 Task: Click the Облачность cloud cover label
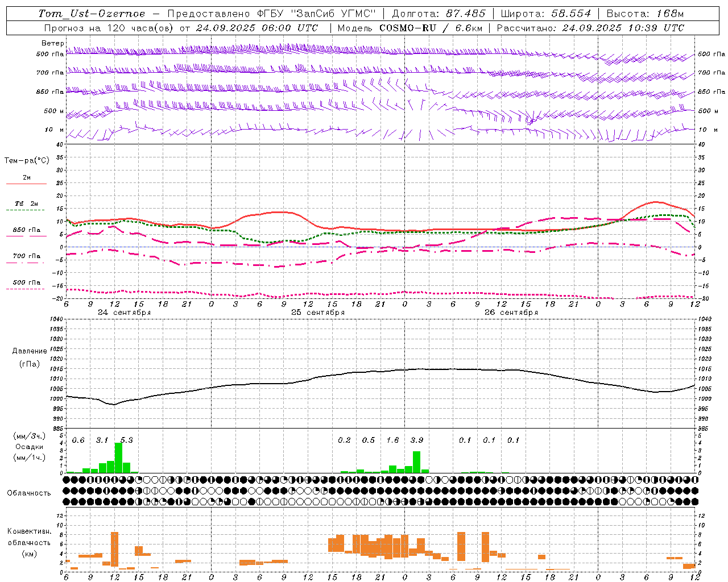click(x=29, y=493)
